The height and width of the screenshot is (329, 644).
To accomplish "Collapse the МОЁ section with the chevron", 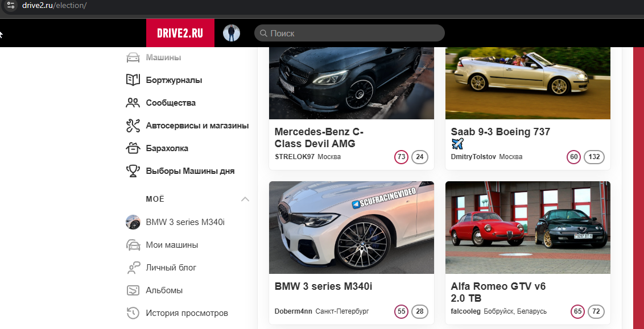I will (245, 199).
